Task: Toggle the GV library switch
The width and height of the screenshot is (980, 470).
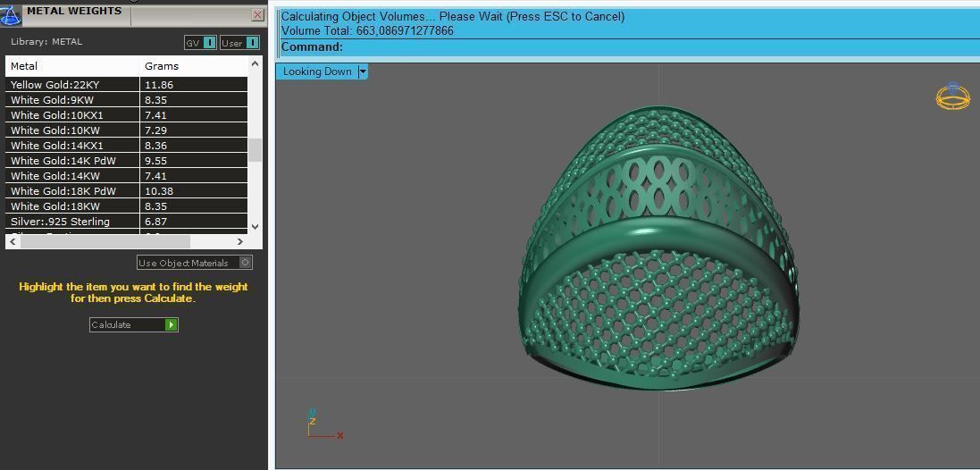Action: [201, 43]
